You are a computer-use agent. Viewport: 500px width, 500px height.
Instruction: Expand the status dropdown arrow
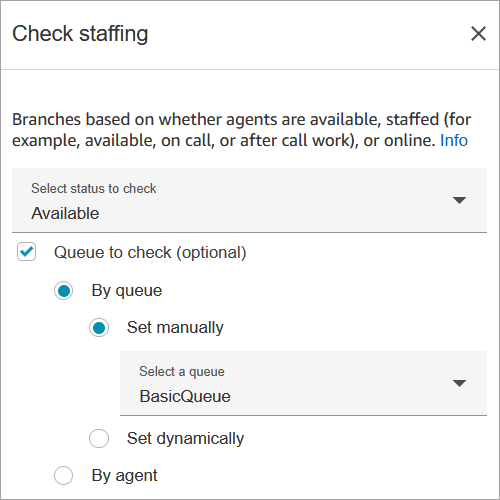[x=459, y=200]
